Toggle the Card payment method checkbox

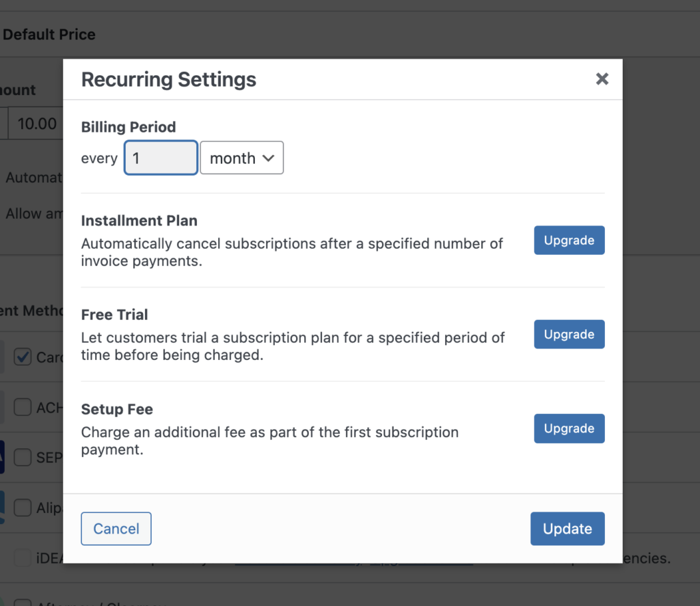[23, 357]
